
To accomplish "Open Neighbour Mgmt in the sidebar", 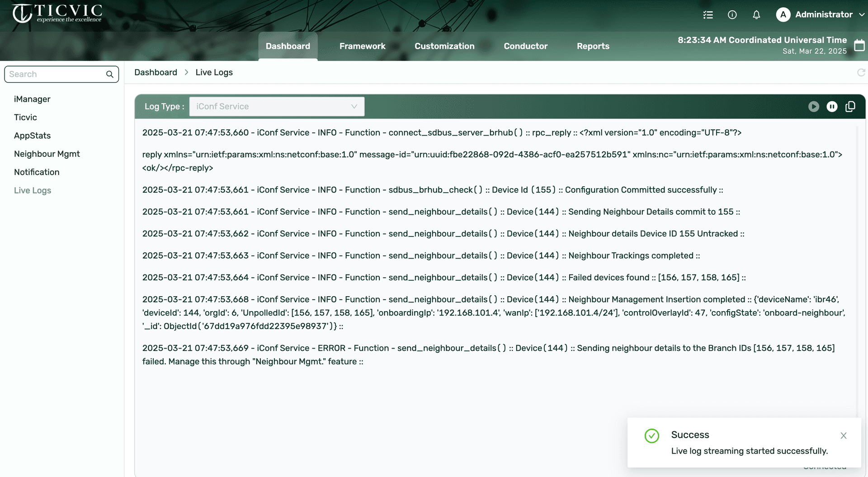I will pos(47,154).
